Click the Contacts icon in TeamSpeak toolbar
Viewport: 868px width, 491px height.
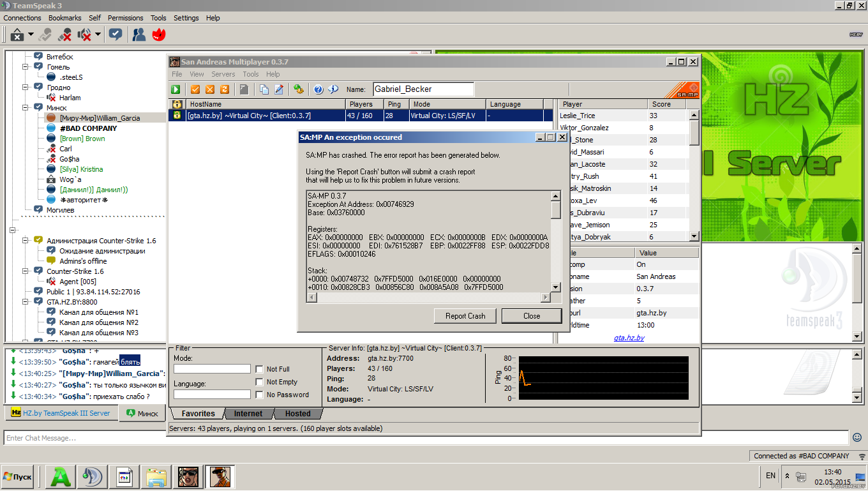138,34
